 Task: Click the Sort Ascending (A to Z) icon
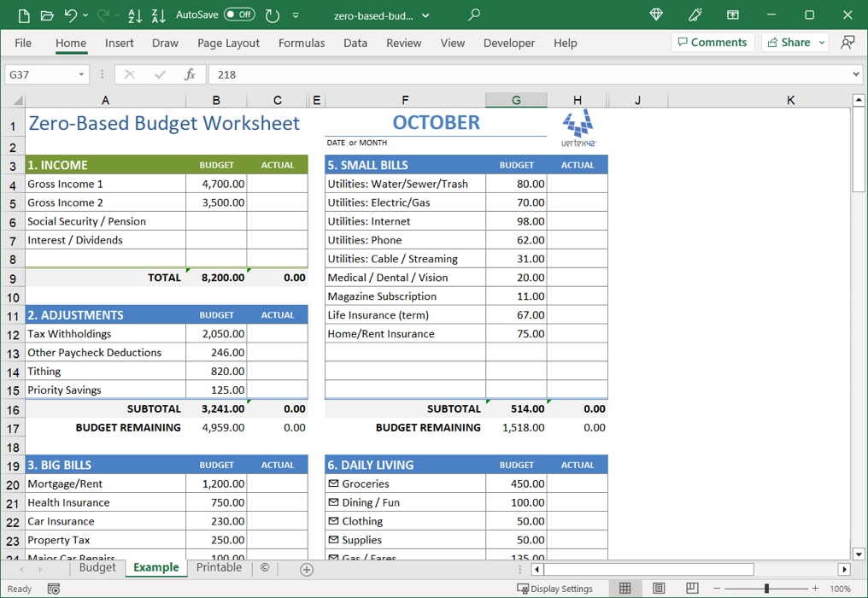click(x=134, y=15)
